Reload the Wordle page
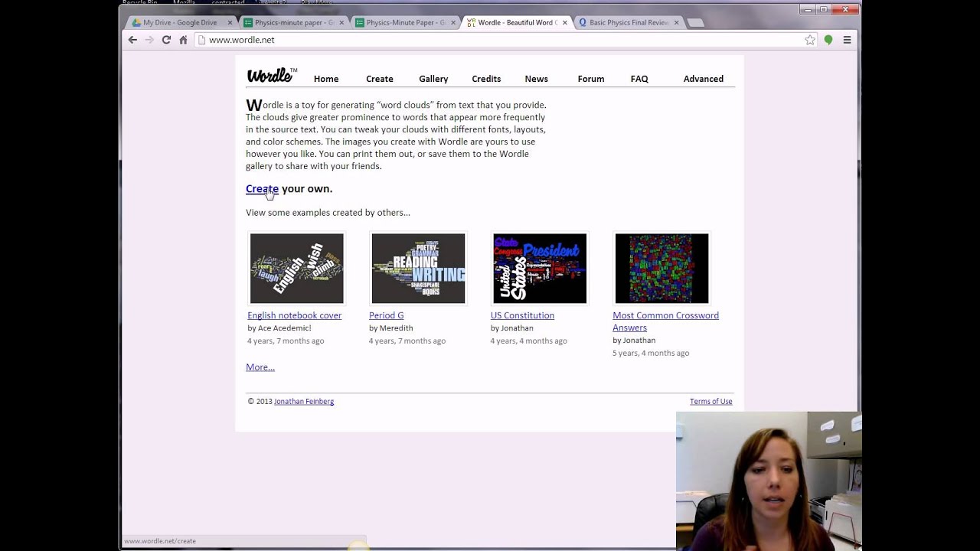 tap(166, 40)
